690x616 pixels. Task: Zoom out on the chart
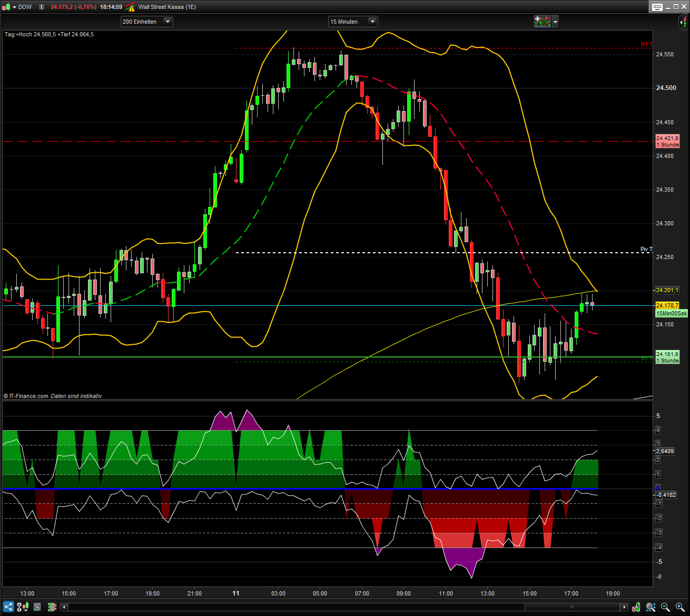coord(665,607)
